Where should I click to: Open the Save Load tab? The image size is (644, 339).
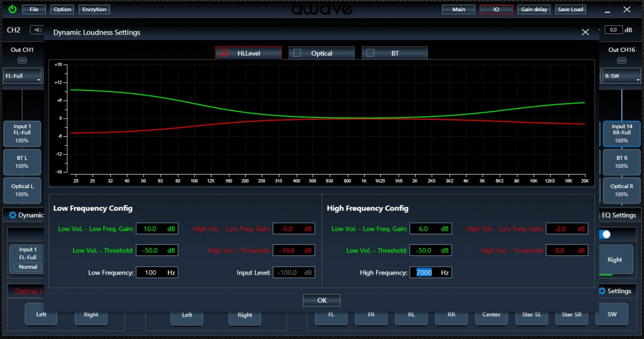(x=570, y=9)
